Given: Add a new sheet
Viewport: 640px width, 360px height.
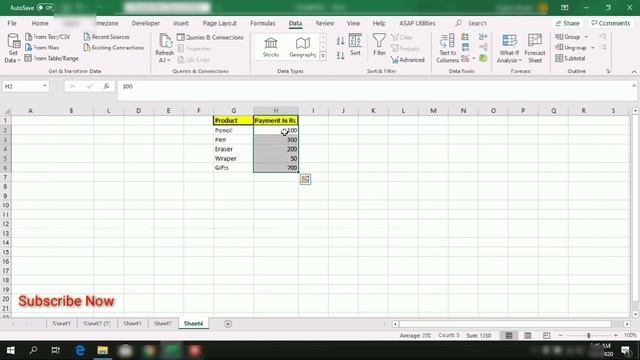Looking at the screenshot, I should (x=228, y=324).
